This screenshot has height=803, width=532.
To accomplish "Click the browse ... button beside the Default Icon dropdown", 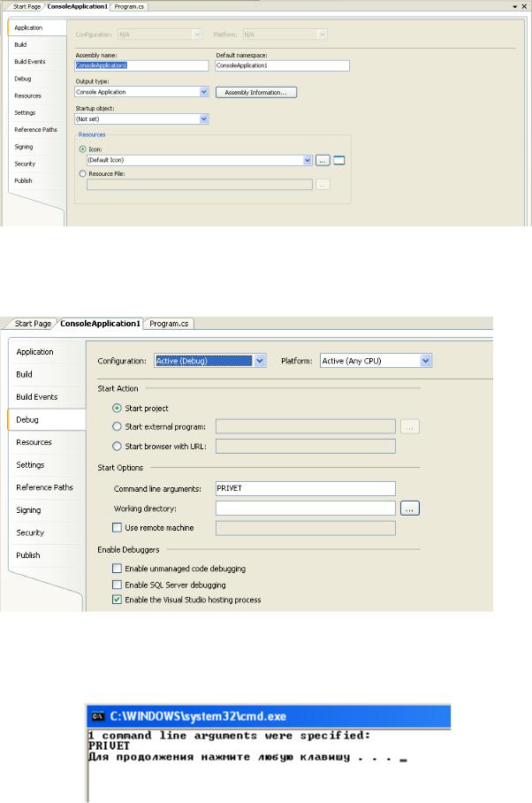I will coord(323,160).
